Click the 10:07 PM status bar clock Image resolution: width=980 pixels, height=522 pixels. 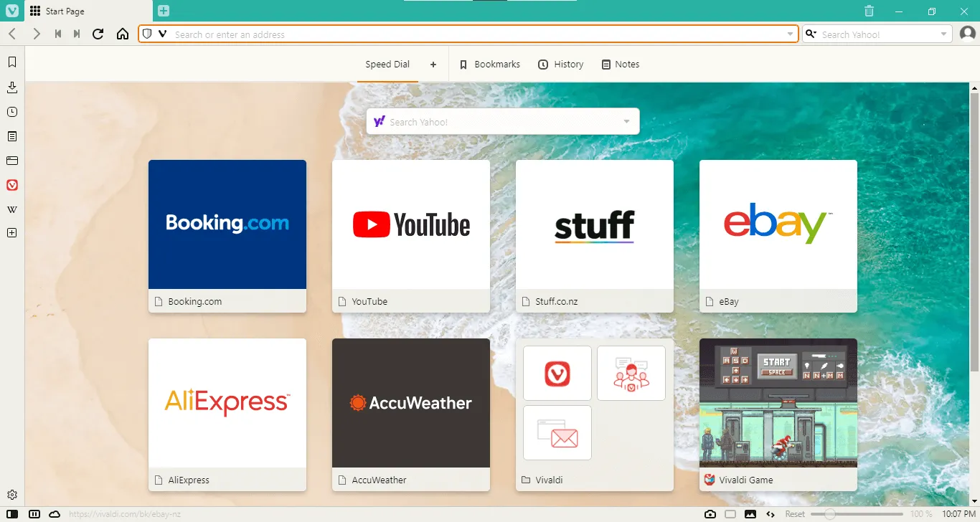[958, 514]
